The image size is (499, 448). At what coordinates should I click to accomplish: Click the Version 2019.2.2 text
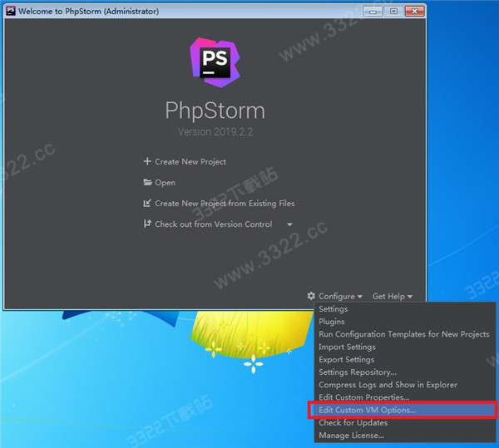tap(215, 131)
